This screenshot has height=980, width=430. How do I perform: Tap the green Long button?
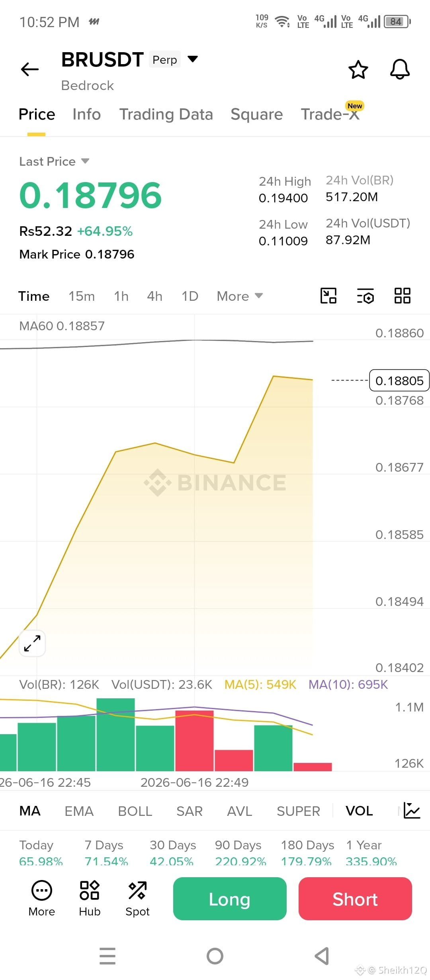tap(230, 898)
